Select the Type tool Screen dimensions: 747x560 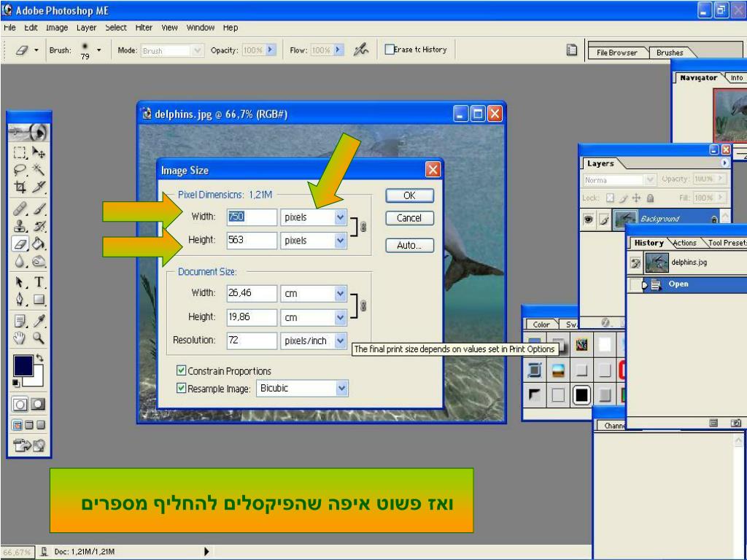coord(38,282)
